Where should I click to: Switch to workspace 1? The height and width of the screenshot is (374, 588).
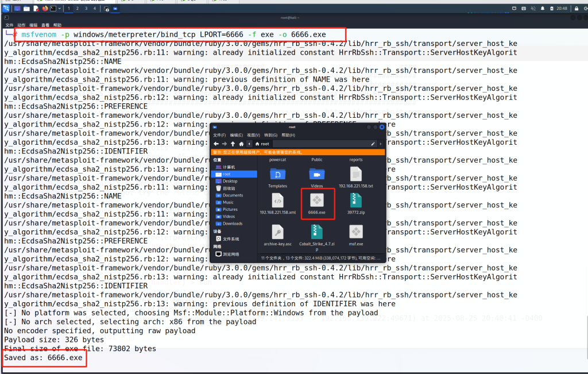pyautogui.click(x=69, y=8)
